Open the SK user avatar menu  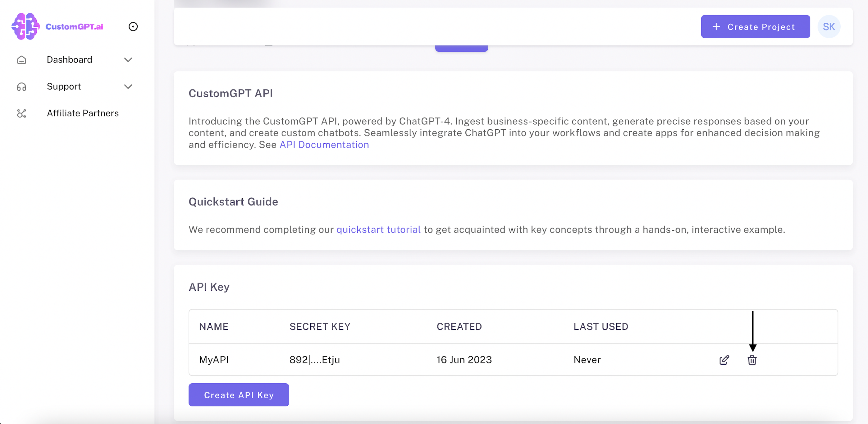pos(829,27)
